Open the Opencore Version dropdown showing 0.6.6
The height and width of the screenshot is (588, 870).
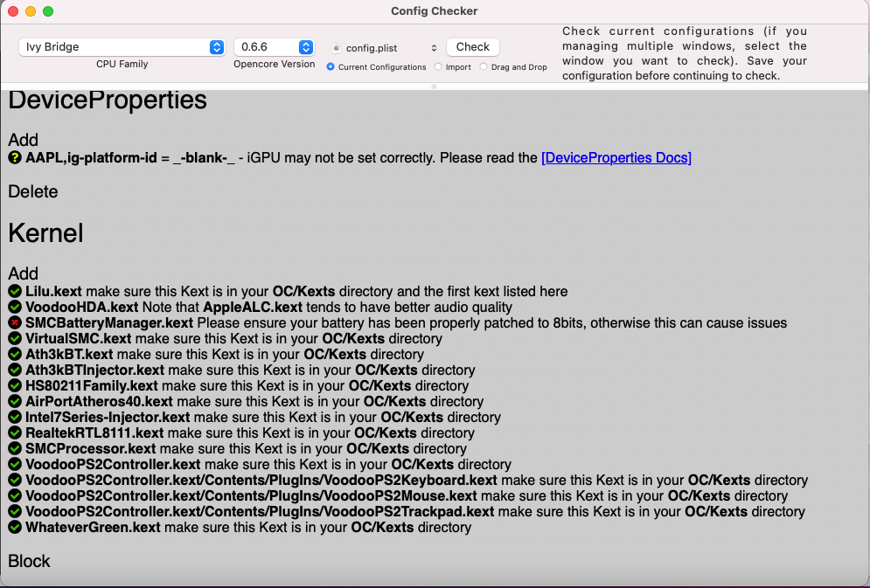pyautogui.click(x=274, y=47)
